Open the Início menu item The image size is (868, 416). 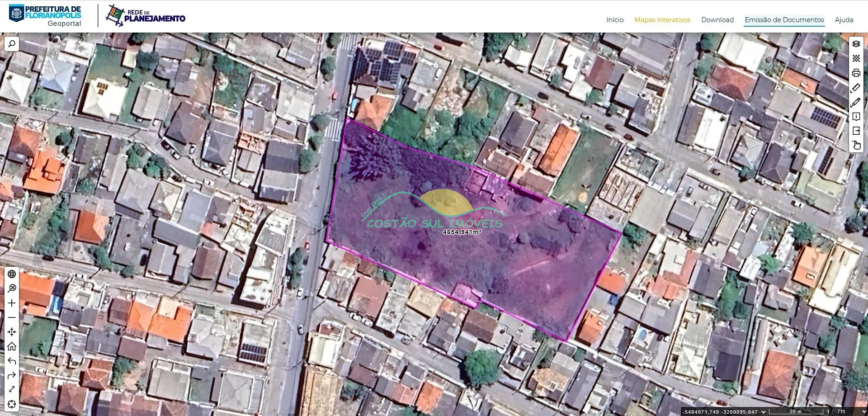[x=615, y=20]
